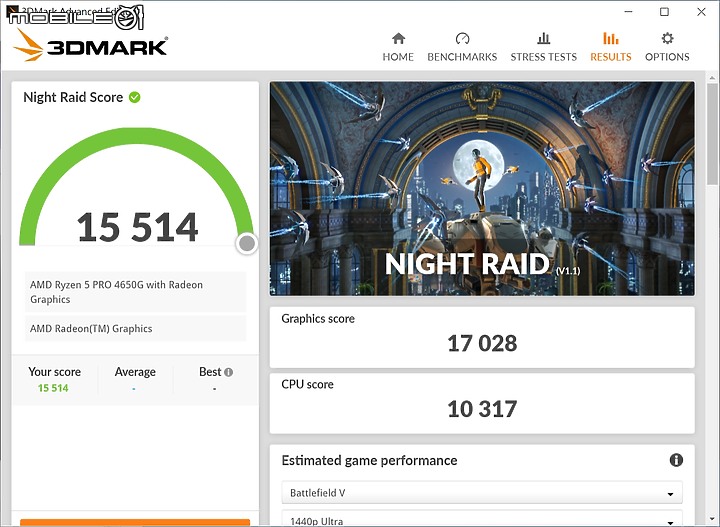Click the NIGHT RAID title on the image
This screenshot has width=720, height=527.
(467, 264)
